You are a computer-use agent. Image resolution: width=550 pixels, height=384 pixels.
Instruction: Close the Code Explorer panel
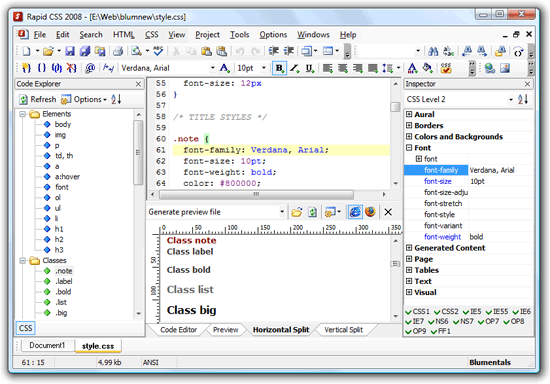tap(138, 84)
